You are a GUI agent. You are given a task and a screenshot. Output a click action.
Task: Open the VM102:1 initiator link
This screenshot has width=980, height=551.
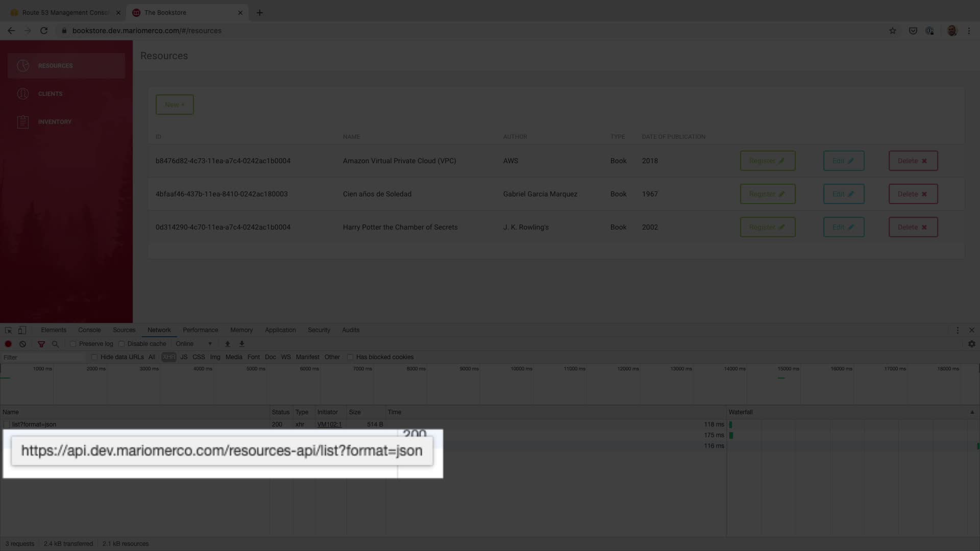(329, 424)
